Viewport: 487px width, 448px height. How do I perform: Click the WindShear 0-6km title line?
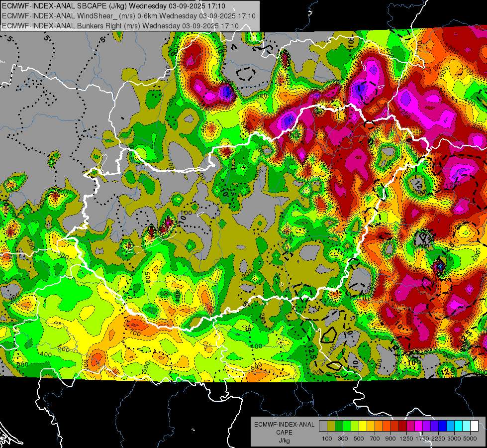point(128,16)
